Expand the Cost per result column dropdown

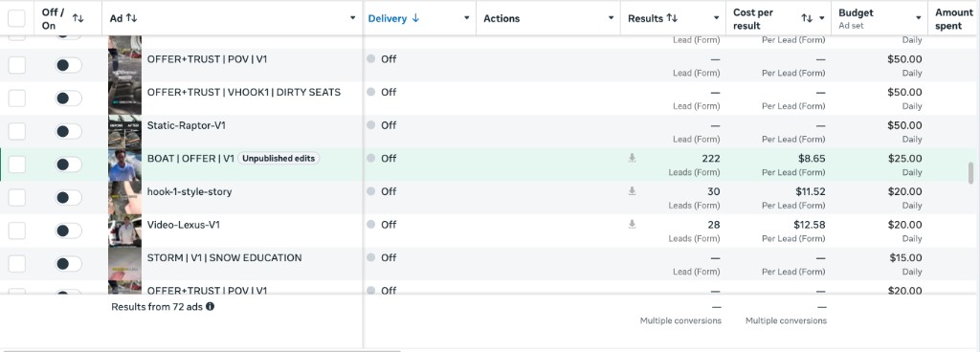click(x=822, y=19)
